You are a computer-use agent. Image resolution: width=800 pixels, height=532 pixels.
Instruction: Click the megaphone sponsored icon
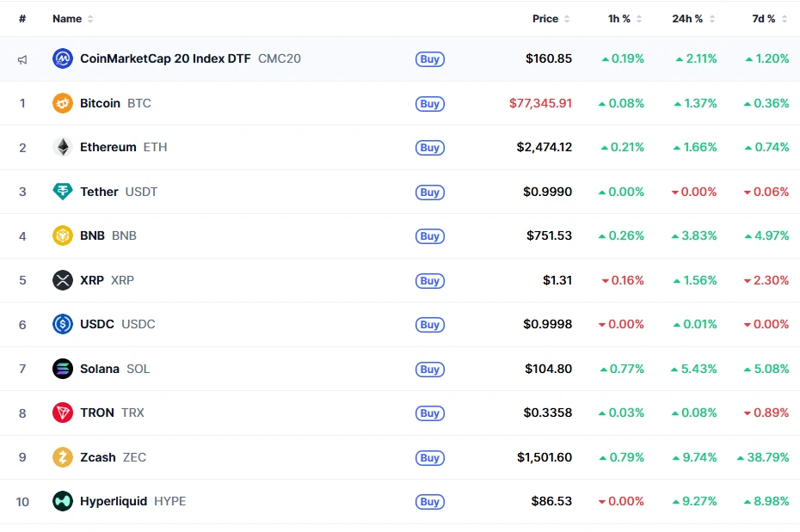click(x=22, y=59)
